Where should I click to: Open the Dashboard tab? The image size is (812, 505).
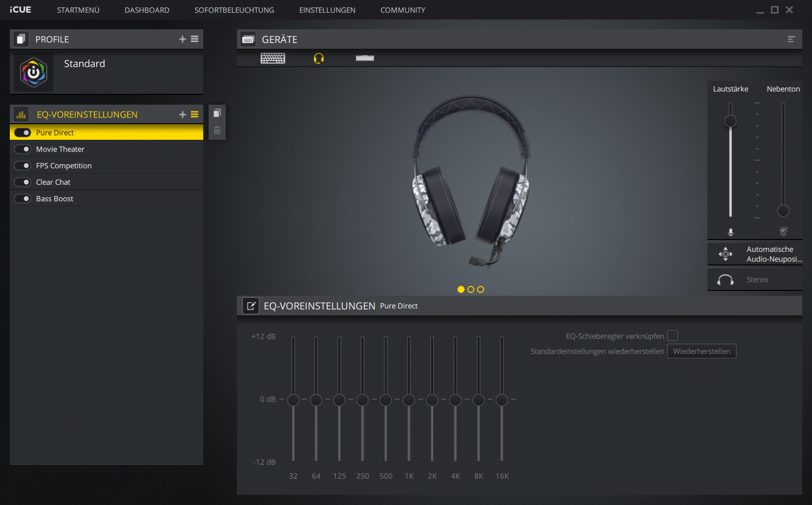point(147,10)
